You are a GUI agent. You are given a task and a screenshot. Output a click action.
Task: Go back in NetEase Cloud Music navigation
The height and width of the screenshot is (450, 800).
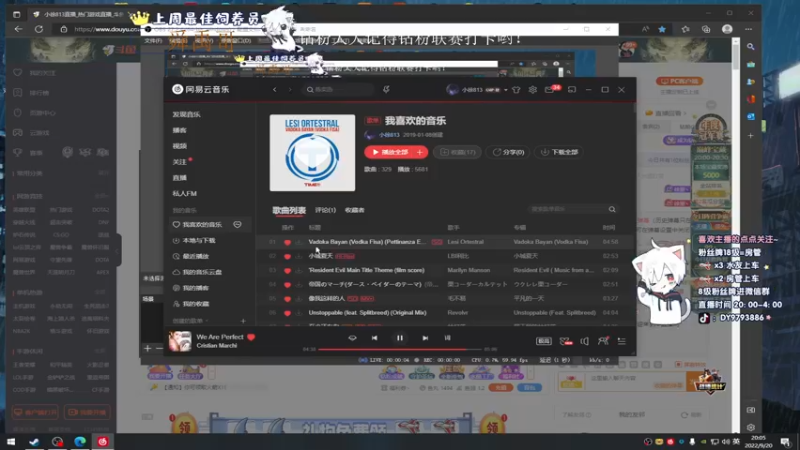pos(274,90)
